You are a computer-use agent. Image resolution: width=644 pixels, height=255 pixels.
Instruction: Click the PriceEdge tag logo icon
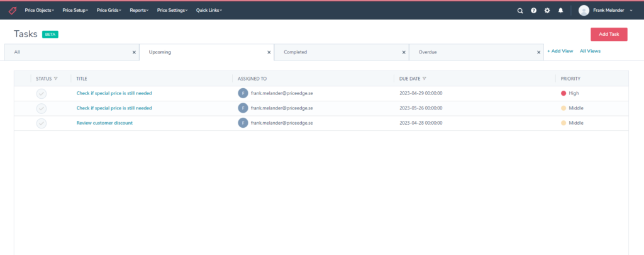13,11
